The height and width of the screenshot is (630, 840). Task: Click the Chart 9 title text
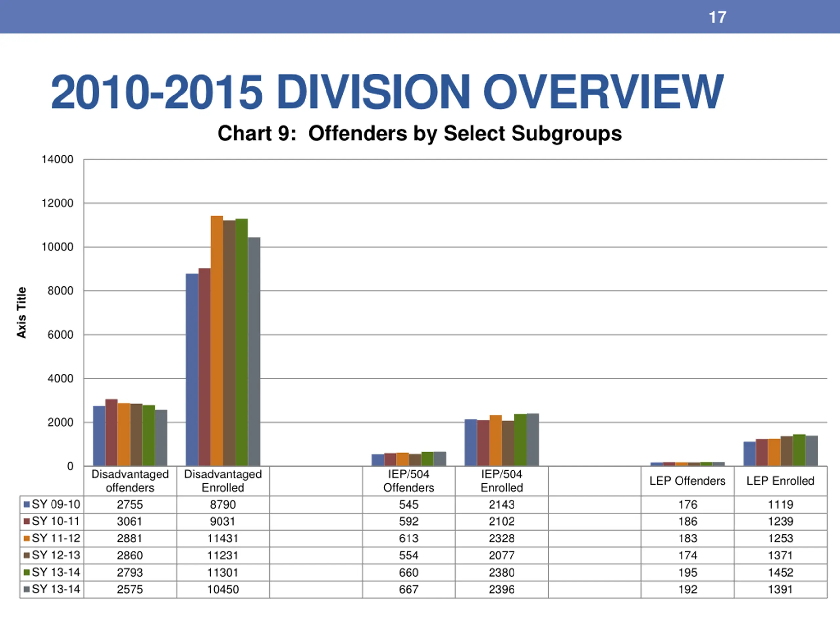pos(420,133)
